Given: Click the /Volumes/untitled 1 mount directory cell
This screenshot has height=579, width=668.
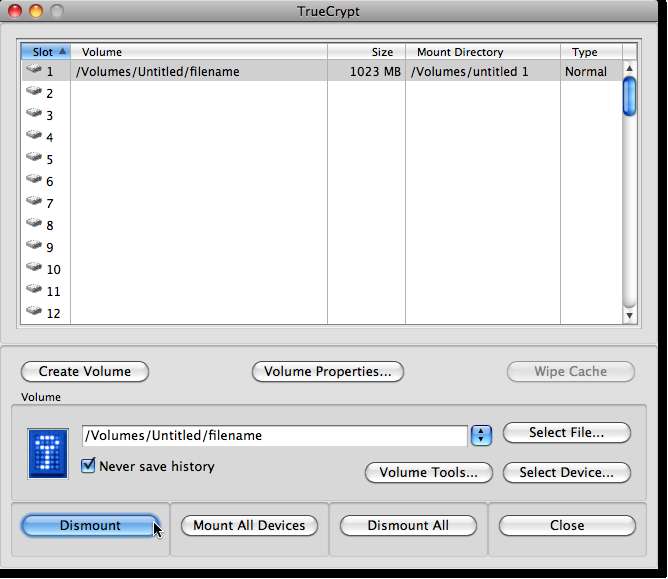Looking at the screenshot, I should [x=483, y=71].
